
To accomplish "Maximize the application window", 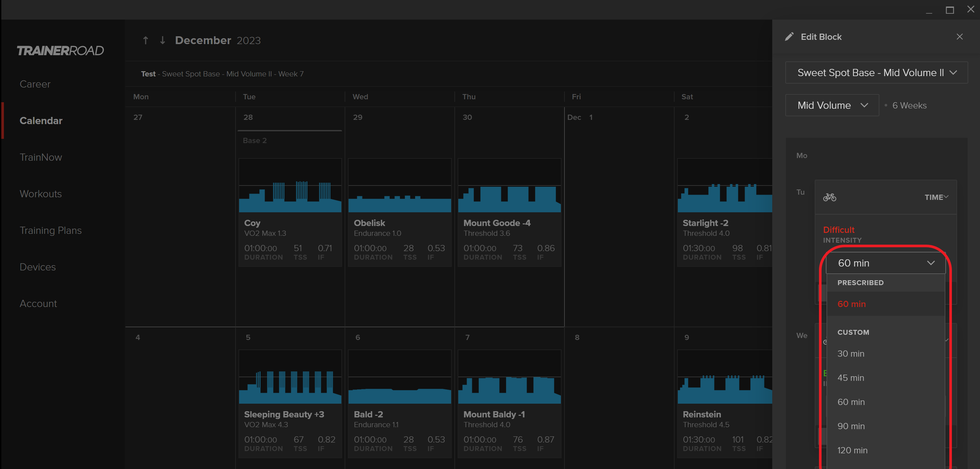I will click(950, 10).
